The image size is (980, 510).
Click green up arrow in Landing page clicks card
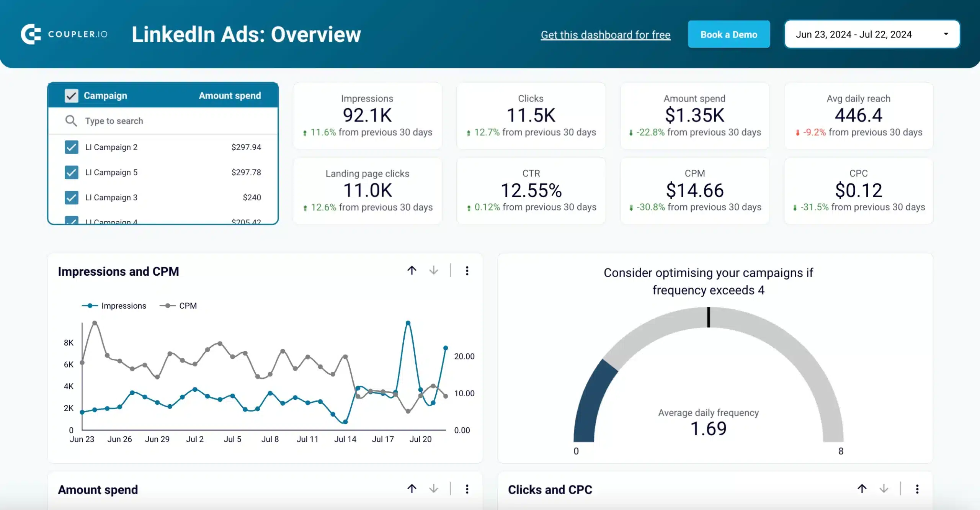(x=305, y=208)
